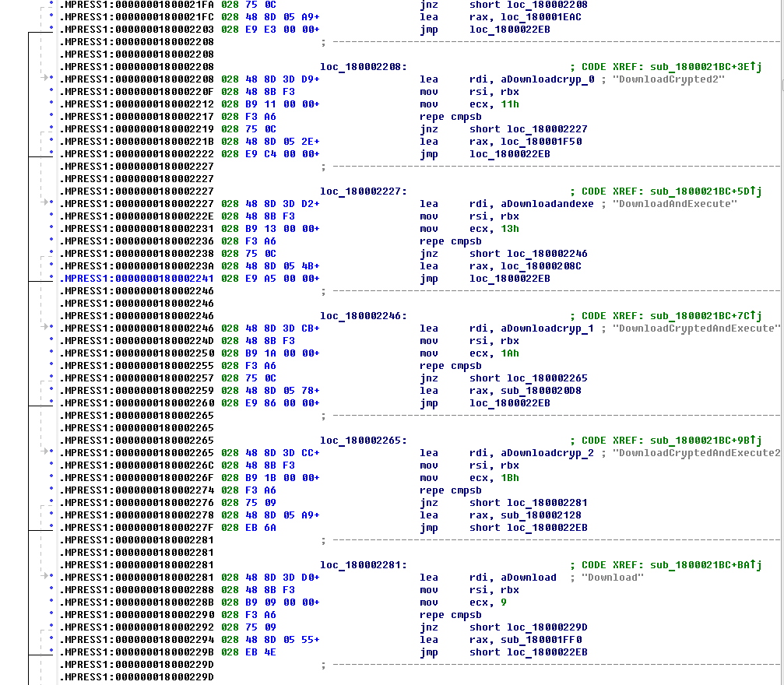
Task: Select the loc_180002208: label definition
Action: pyautogui.click(x=364, y=67)
